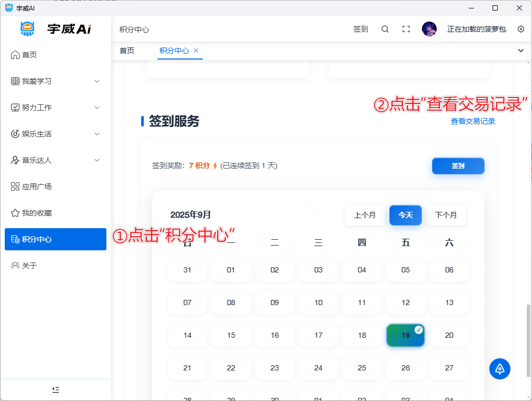Click the 宇威AI robot logo in sidebar

tap(27, 28)
